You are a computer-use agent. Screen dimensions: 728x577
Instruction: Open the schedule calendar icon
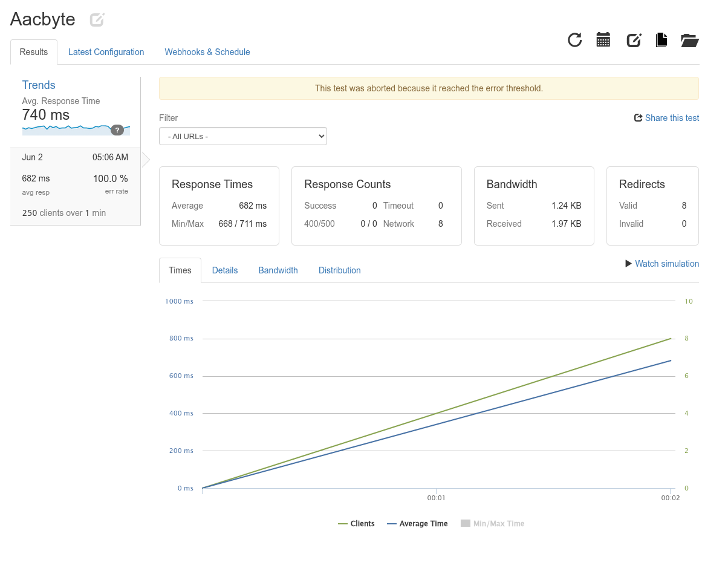click(603, 40)
